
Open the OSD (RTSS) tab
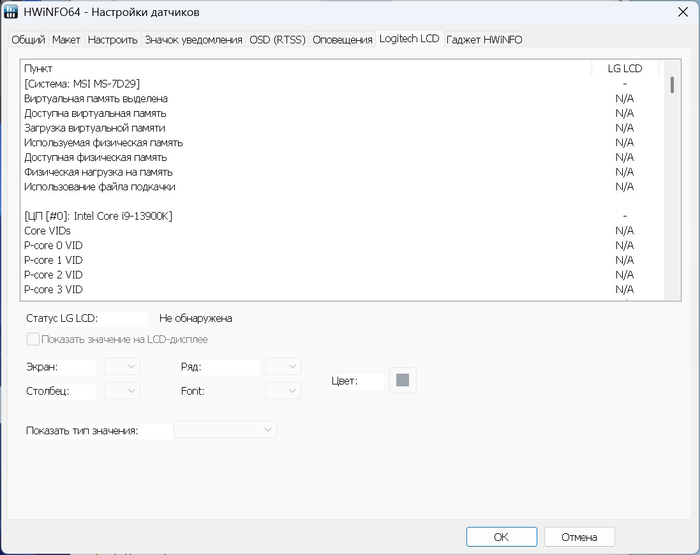(x=277, y=39)
